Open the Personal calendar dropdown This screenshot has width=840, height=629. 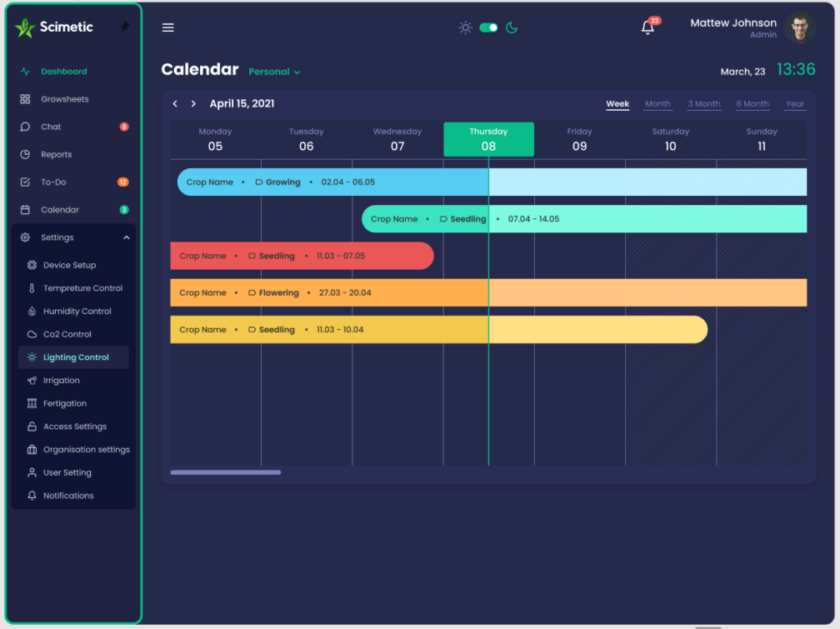(274, 72)
